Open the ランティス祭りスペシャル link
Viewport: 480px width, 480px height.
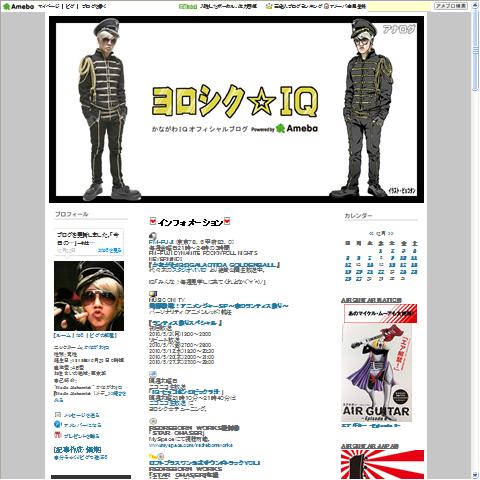[185, 323]
